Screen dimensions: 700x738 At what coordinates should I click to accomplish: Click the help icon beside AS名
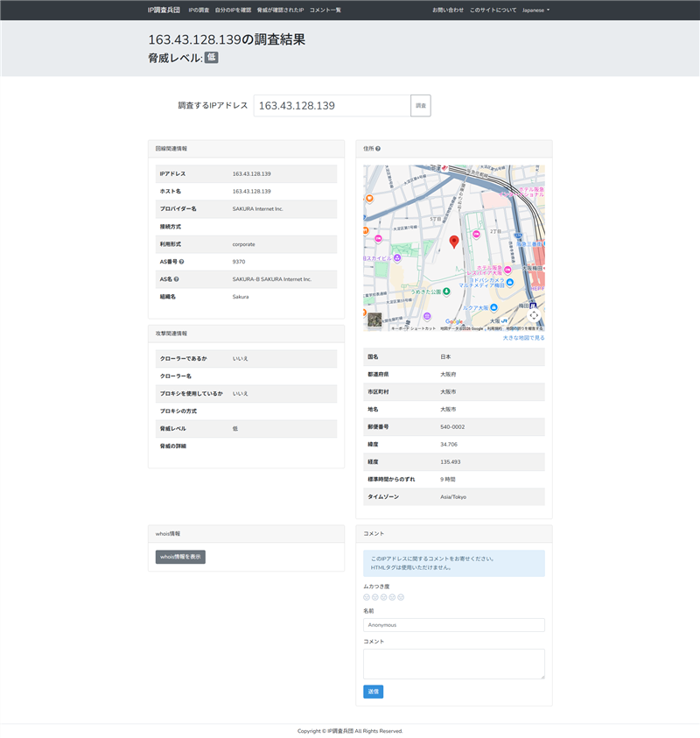177,279
